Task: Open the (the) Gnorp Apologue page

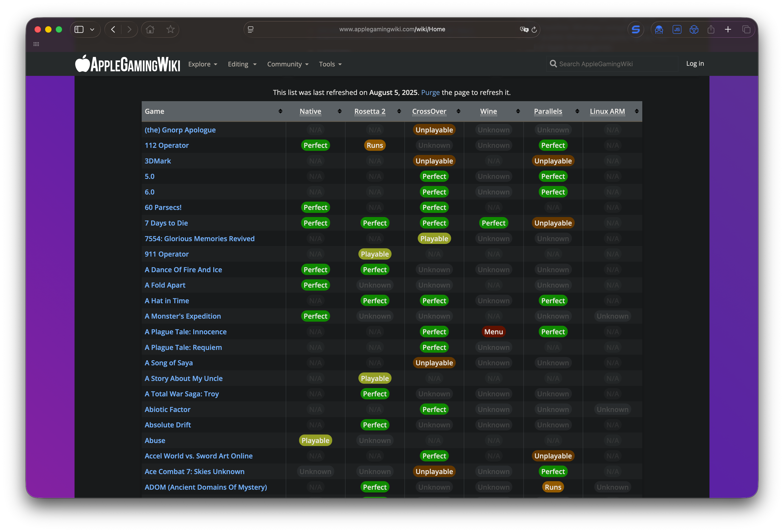Action: click(180, 130)
